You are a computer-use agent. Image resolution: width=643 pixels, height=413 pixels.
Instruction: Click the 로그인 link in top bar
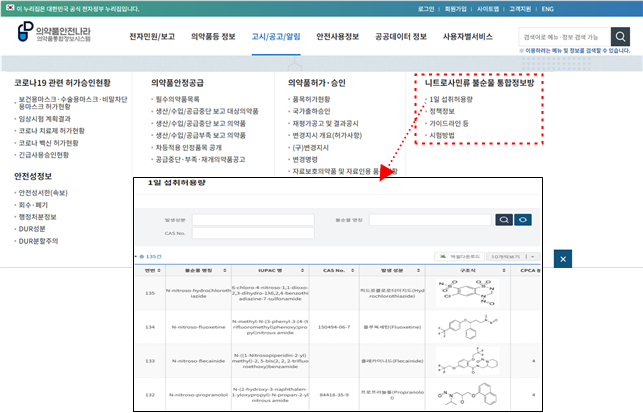(x=426, y=9)
